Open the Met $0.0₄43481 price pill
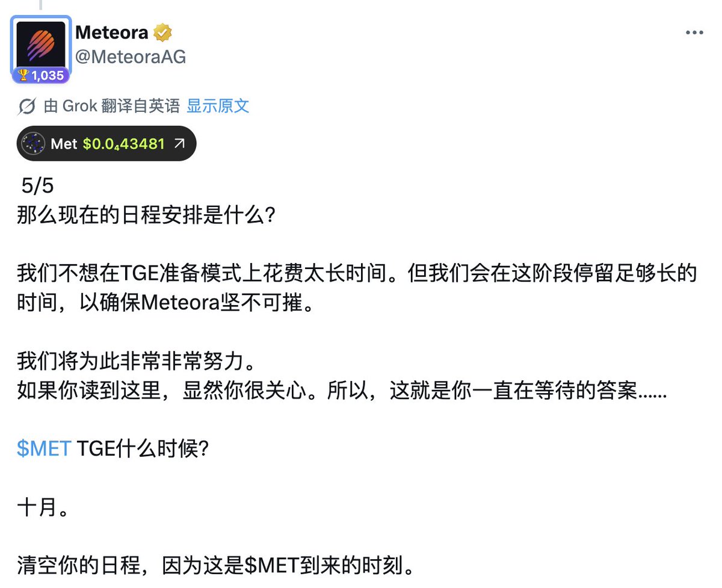 pos(106,144)
